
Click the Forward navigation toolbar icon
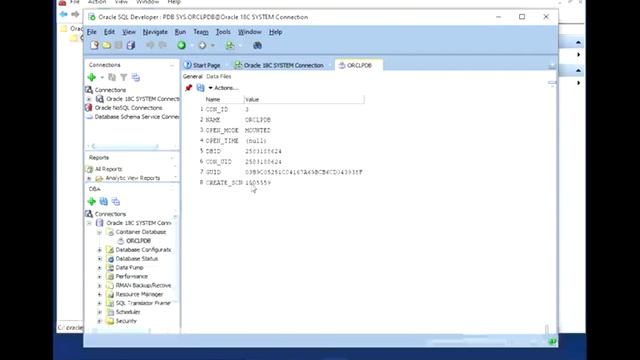pos(202,45)
